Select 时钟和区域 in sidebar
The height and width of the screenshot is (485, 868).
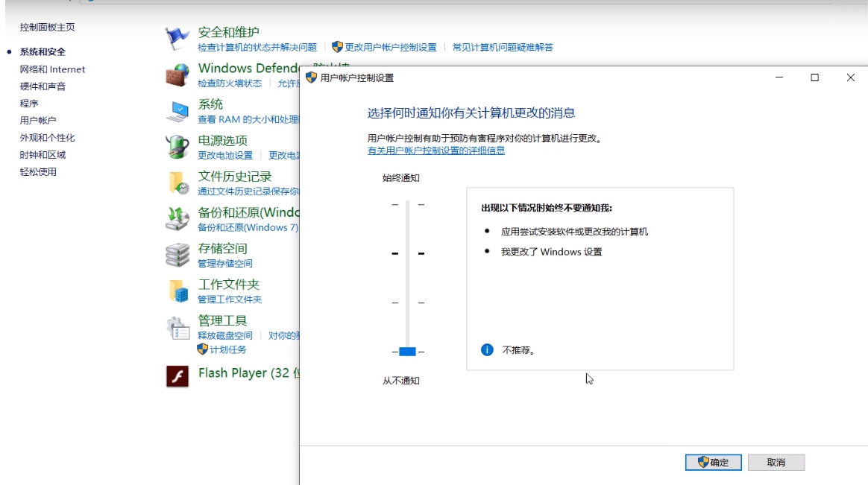(x=43, y=154)
